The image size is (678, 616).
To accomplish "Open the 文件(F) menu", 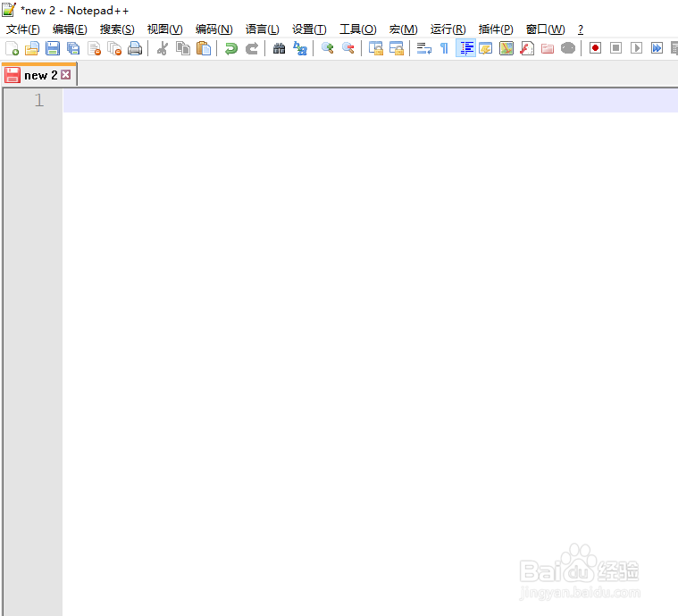I will (23, 29).
